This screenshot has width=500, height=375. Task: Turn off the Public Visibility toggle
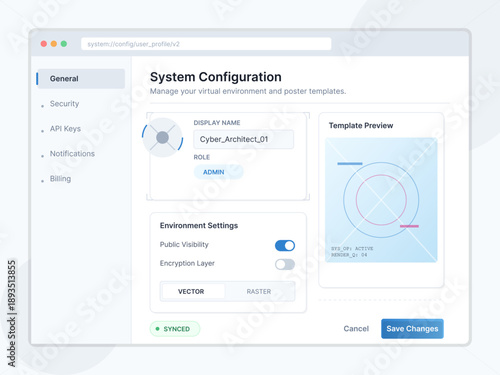coord(285,246)
